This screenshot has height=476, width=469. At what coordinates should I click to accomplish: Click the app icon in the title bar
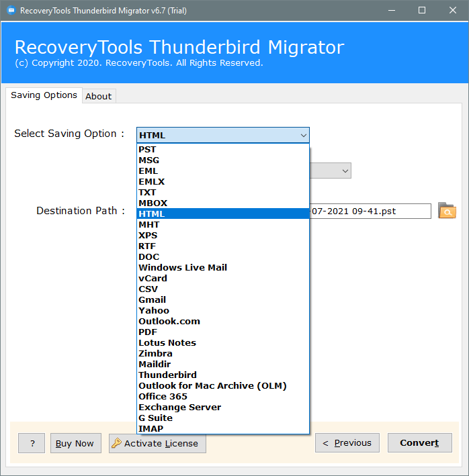click(x=11, y=10)
